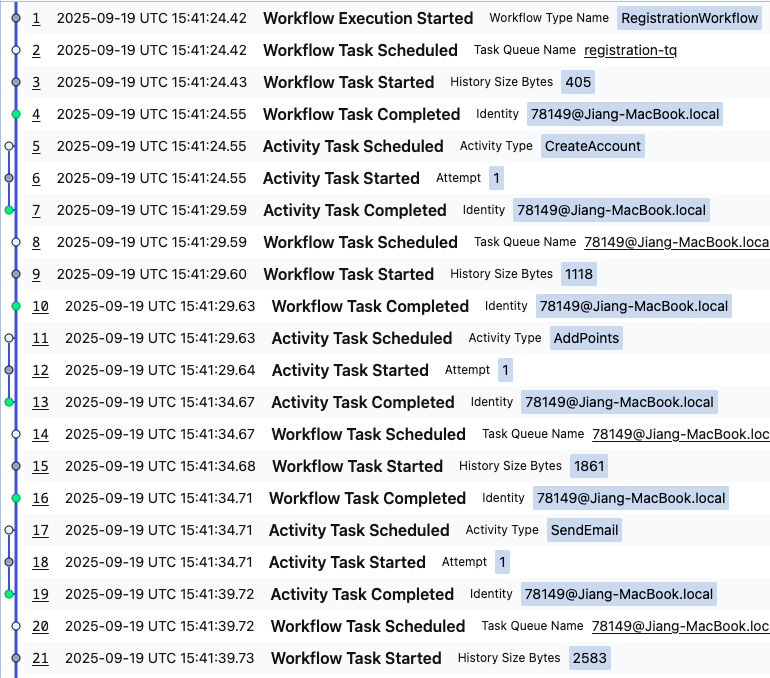Open task queue link in event 20 row

680,626
